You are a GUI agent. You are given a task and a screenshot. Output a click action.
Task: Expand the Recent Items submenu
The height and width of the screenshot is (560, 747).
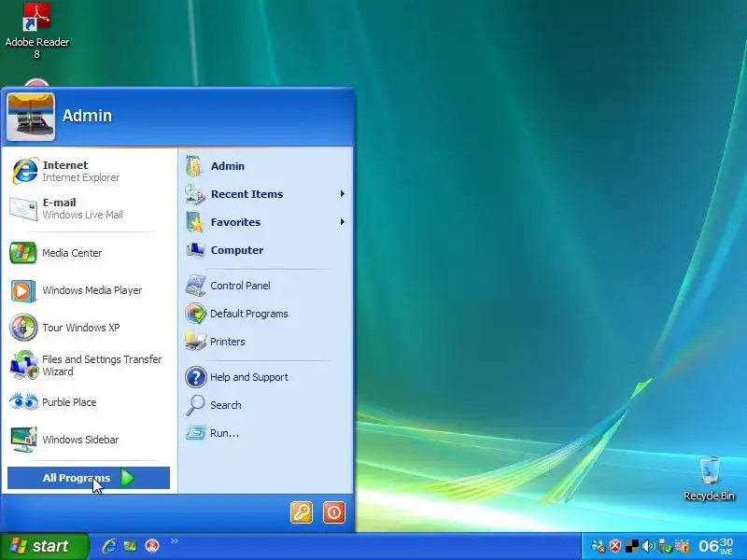266,194
